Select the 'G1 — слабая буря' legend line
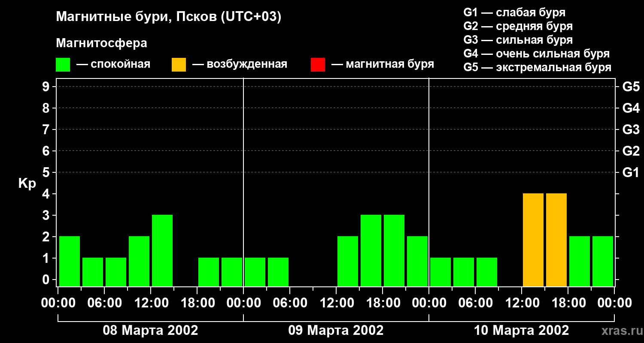This screenshot has height=343, width=644. point(514,12)
